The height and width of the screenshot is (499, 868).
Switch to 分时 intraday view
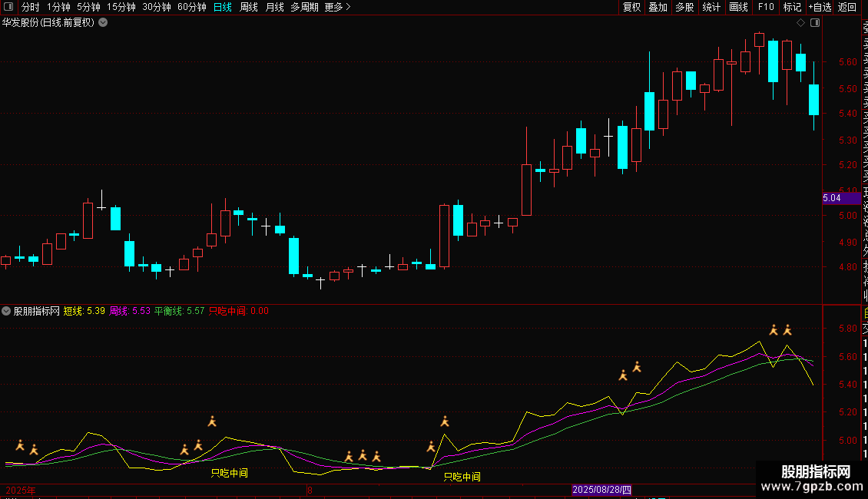[31, 7]
